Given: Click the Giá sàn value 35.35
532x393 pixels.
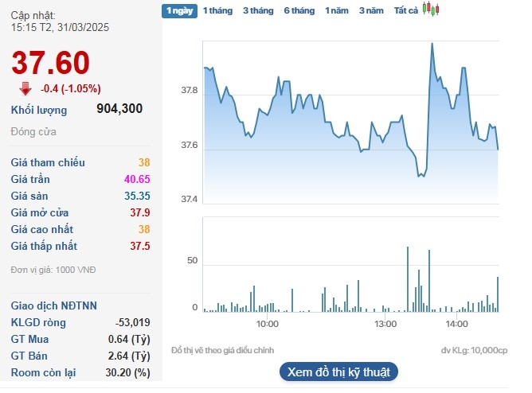Looking at the screenshot, I should pyautogui.click(x=137, y=196).
